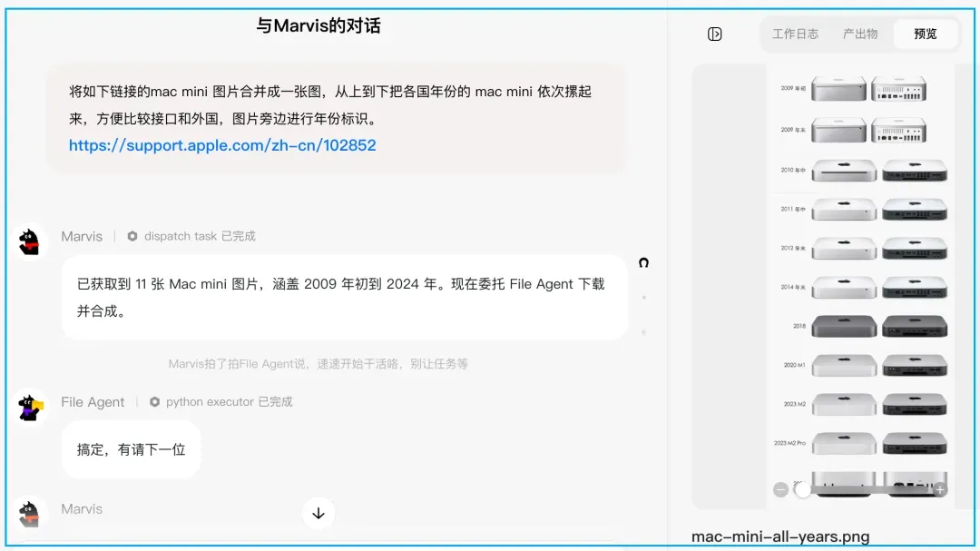Viewport: 980px width, 551px height.
Task: Click the 2020 M1 label in preview
Action: click(794, 365)
